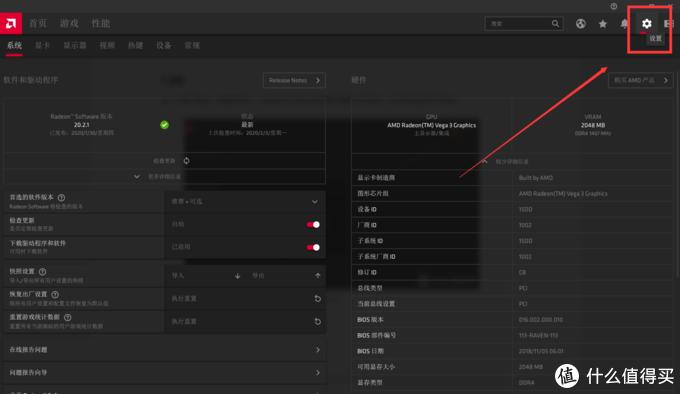The image size is (680, 394).
Task: Click the help icon beside 恢复出厂设置
Action: point(55,295)
